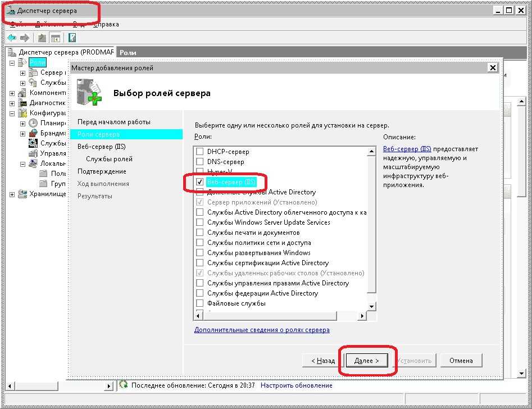The width and height of the screenshot is (532, 409).
Task: Expand the Хранилище tree node
Action: tap(12, 194)
